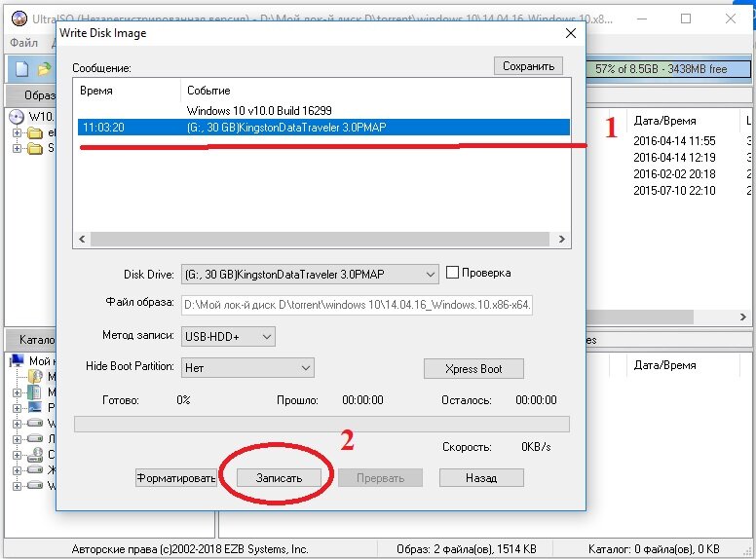This screenshot has height=559, width=756.
Task: Click the write progress bar
Action: [x=321, y=424]
